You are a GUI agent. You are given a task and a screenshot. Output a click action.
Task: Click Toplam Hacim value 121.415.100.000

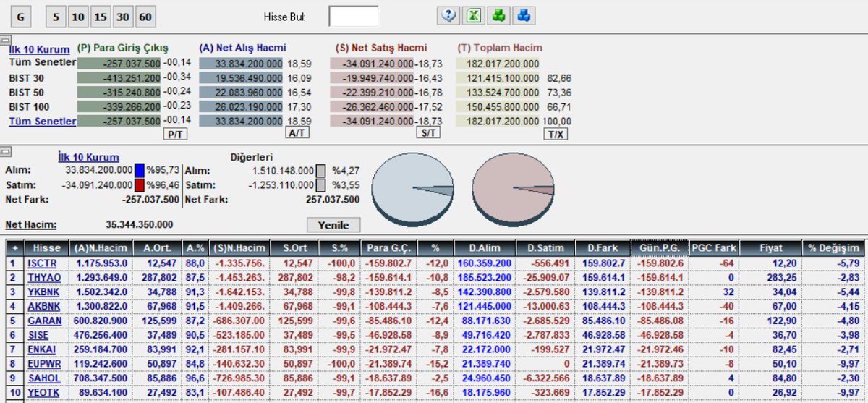click(499, 77)
